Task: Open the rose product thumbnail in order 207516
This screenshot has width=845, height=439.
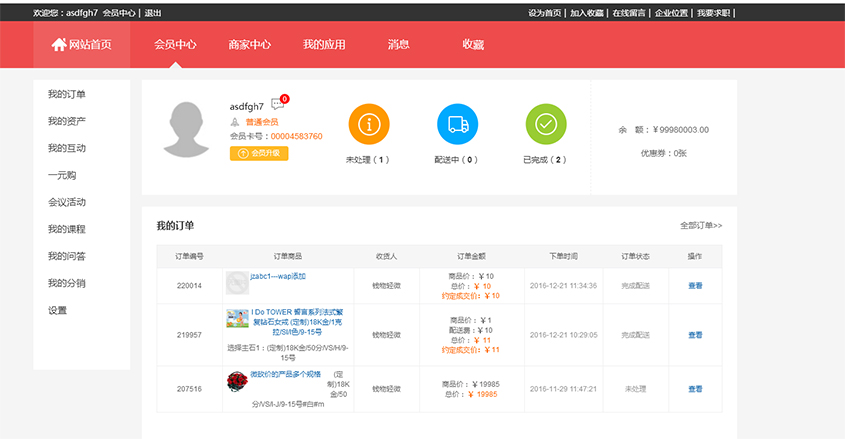Action: [237, 381]
